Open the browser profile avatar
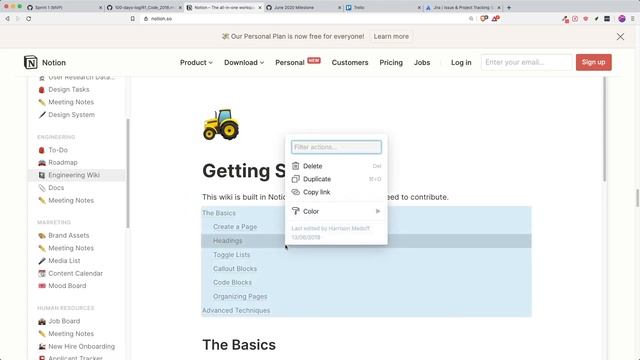This screenshot has height=360, width=640. [x=622, y=18]
